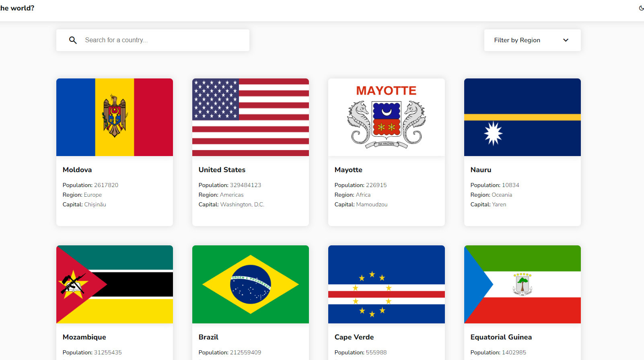Select the Moldova country title
The image size is (644, 360).
click(x=77, y=170)
